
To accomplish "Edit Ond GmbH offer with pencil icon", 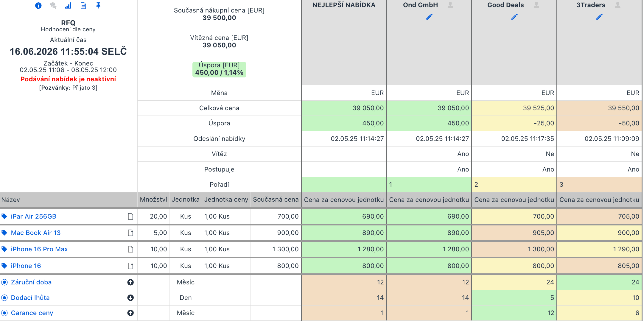I will pyautogui.click(x=429, y=17).
